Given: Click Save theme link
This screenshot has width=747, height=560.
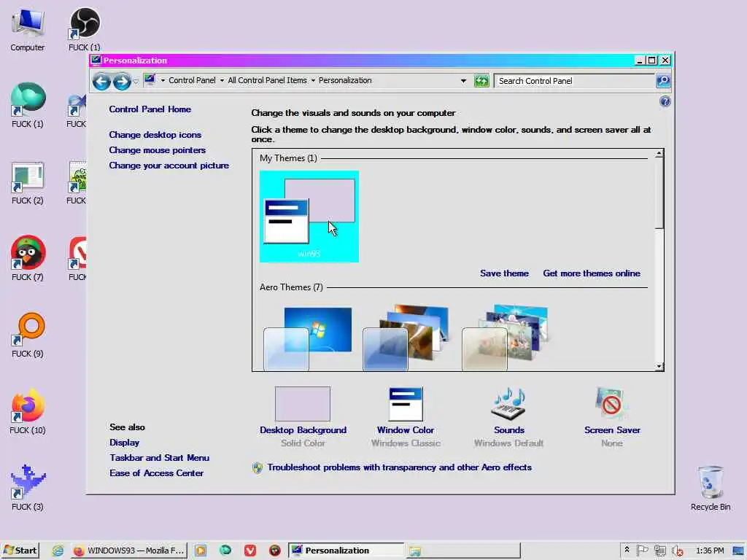Looking at the screenshot, I should point(504,273).
